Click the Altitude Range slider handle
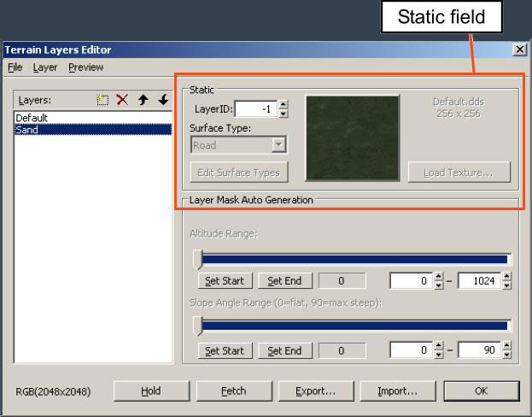 point(197,259)
